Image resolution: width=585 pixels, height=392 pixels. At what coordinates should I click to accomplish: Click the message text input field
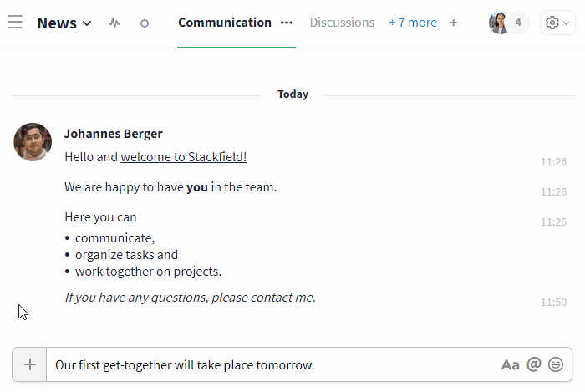point(274,364)
